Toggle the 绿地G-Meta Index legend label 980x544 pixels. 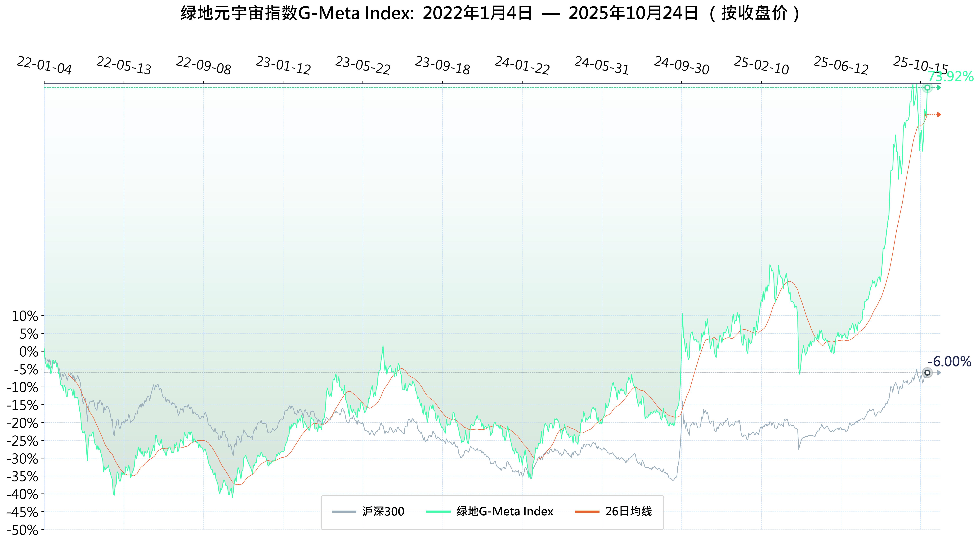click(x=505, y=511)
